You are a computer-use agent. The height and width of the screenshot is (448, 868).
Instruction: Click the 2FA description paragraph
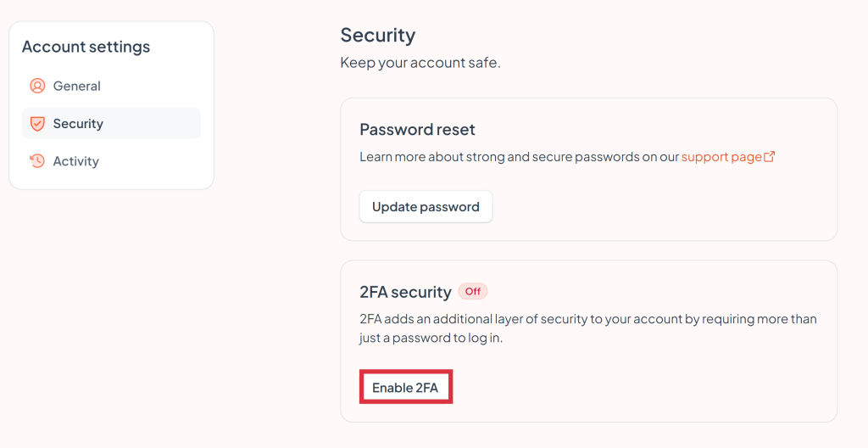pyautogui.click(x=587, y=328)
